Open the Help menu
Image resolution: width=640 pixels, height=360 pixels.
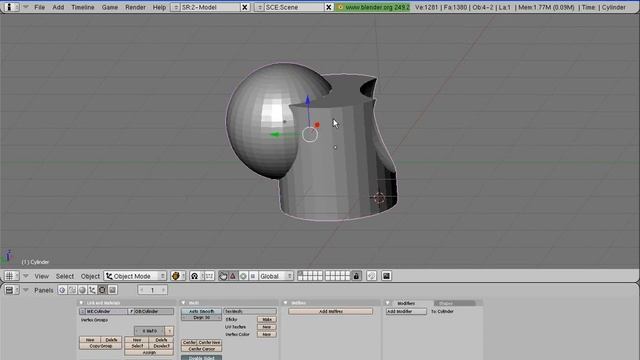tap(159, 7)
